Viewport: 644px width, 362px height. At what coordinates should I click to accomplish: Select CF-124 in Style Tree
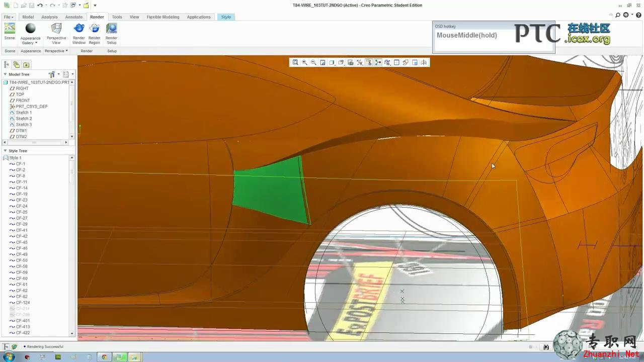23,303
